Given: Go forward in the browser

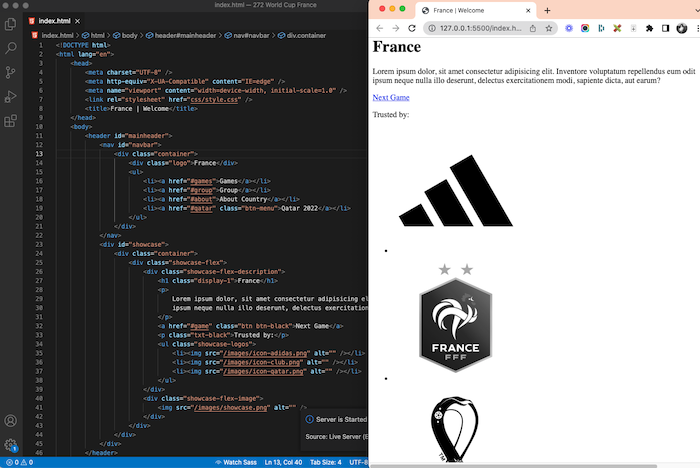Looking at the screenshot, I should [x=396, y=28].
